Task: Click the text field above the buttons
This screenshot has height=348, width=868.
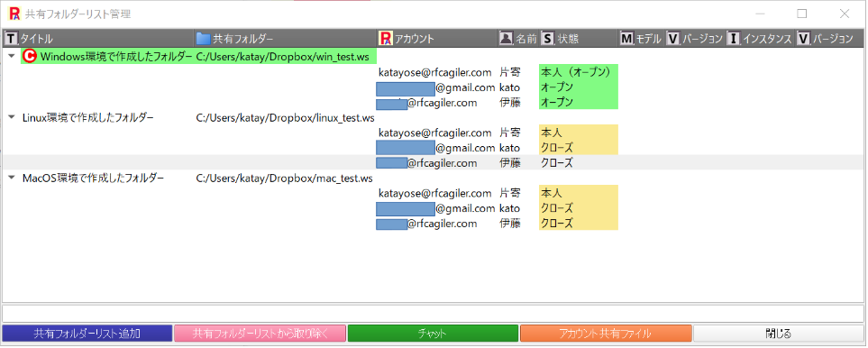Action: point(433,313)
